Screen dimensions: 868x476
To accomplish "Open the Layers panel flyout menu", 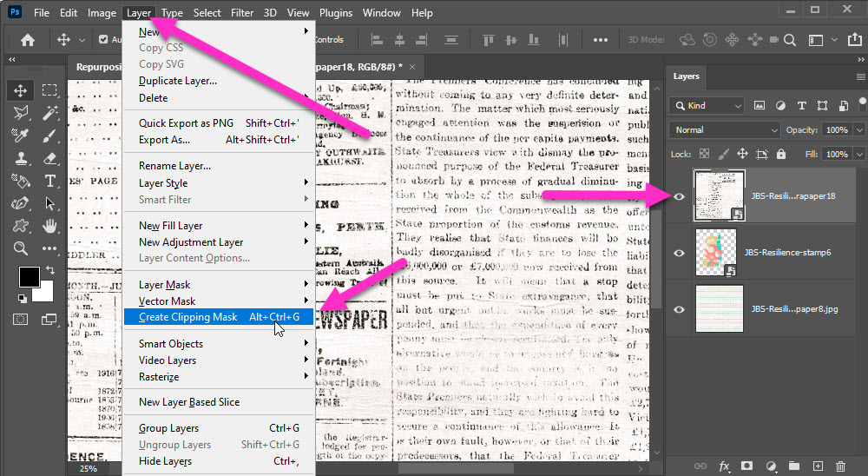I will pos(860,76).
